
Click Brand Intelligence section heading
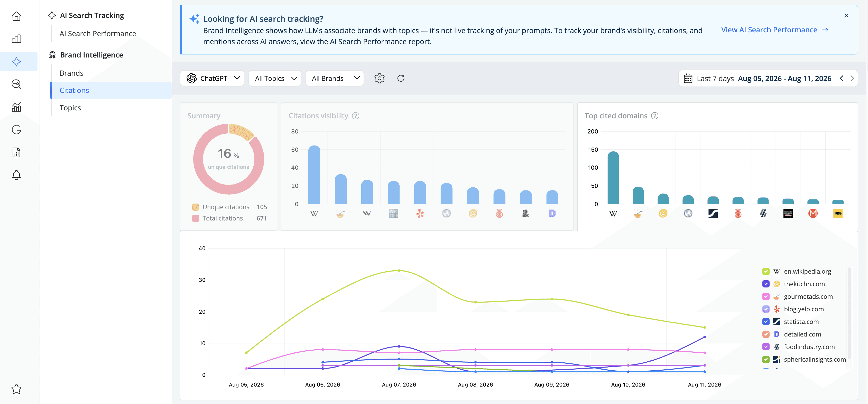point(92,55)
